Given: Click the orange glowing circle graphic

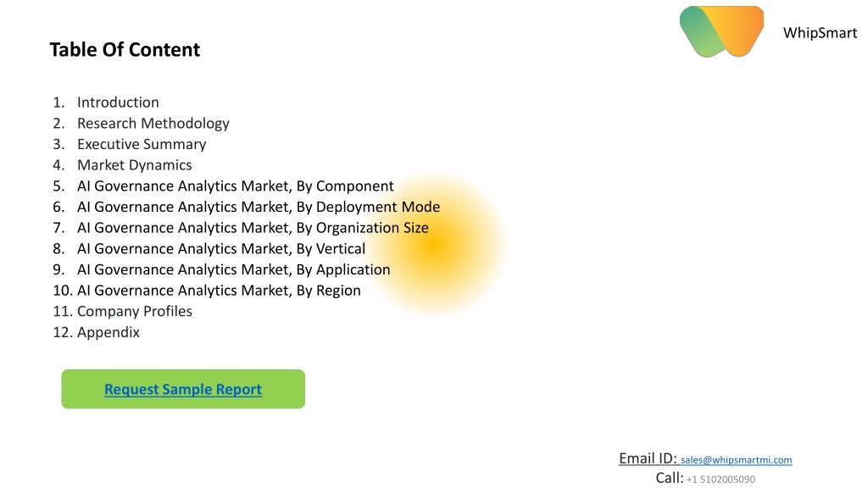Looking at the screenshot, I should (437, 245).
